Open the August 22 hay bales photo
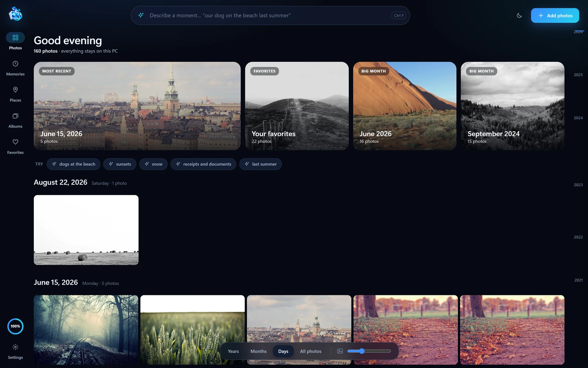The height and width of the screenshot is (368, 588). [x=86, y=230]
